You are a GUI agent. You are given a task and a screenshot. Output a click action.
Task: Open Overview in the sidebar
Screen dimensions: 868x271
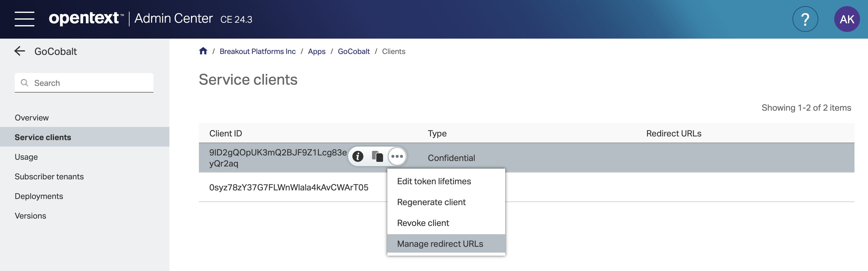pyautogui.click(x=32, y=118)
